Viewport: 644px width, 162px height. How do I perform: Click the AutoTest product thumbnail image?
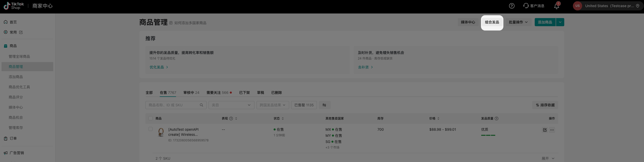(x=161, y=132)
